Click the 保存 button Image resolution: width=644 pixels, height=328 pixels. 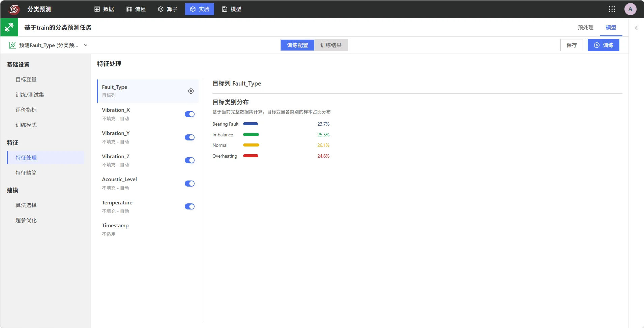pos(572,45)
